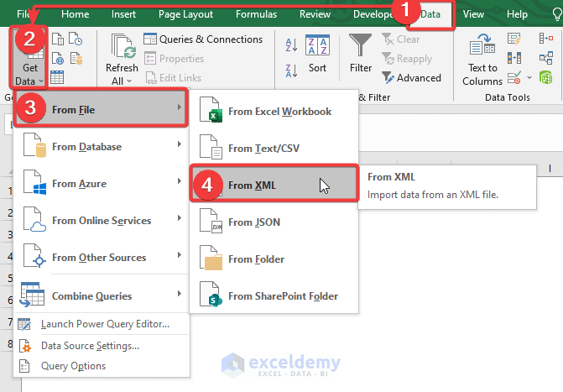Expand the From Azure submenu
The width and height of the screenshot is (563, 392).
click(x=101, y=183)
